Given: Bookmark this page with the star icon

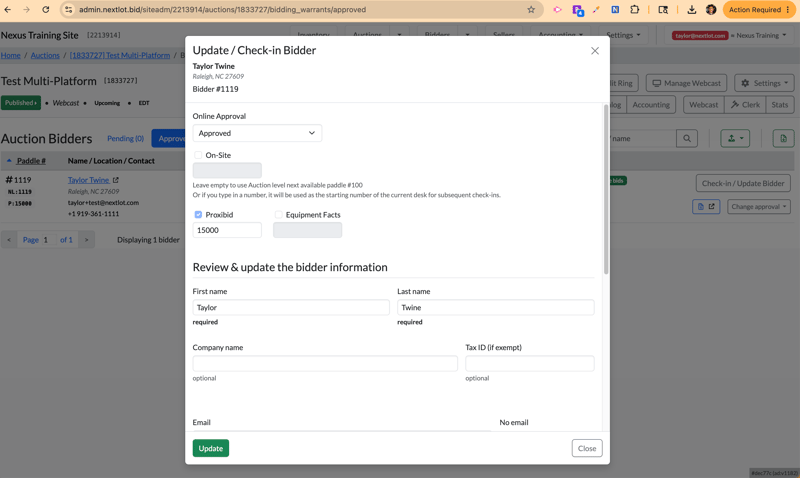Looking at the screenshot, I should coord(531,9).
